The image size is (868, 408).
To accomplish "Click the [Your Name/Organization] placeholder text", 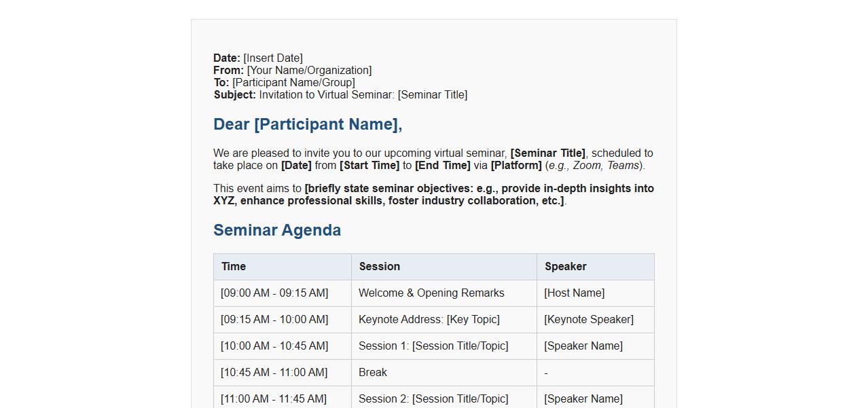I will pyautogui.click(x=309, y=71).
